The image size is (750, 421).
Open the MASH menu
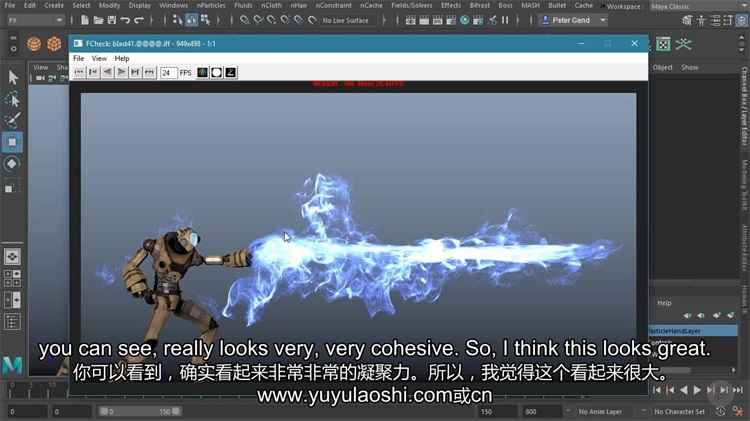pyautogui.click(x=530, y=5)
